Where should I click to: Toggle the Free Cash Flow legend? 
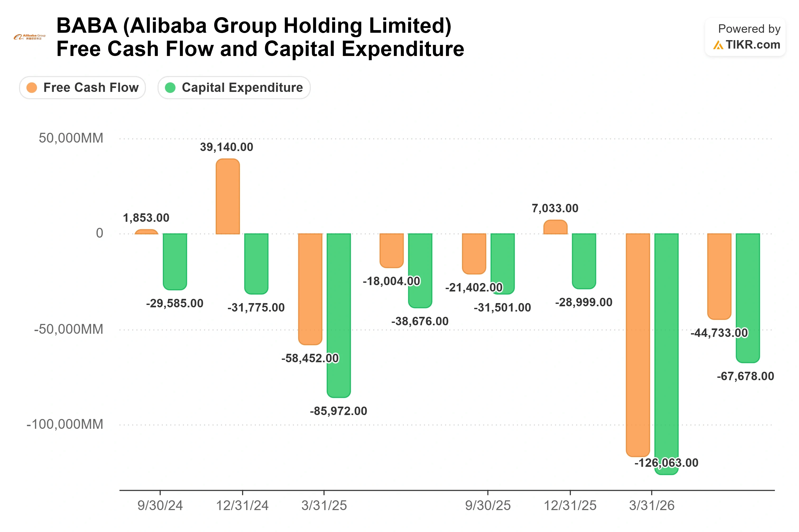[x=82, y=88]
